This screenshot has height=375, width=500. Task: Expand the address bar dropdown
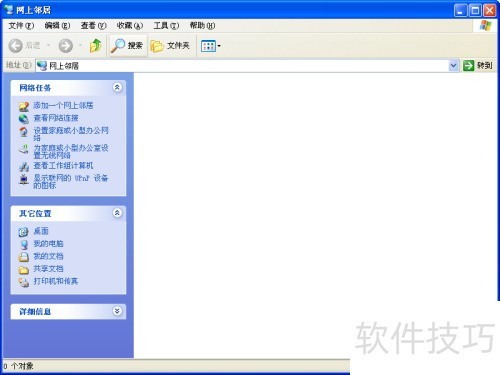[453, 66]
